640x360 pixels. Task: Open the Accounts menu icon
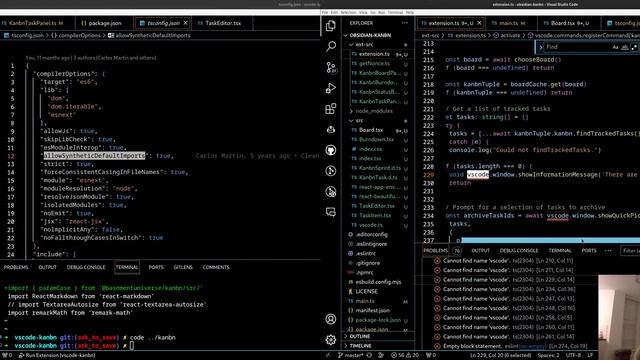[331, 319]
